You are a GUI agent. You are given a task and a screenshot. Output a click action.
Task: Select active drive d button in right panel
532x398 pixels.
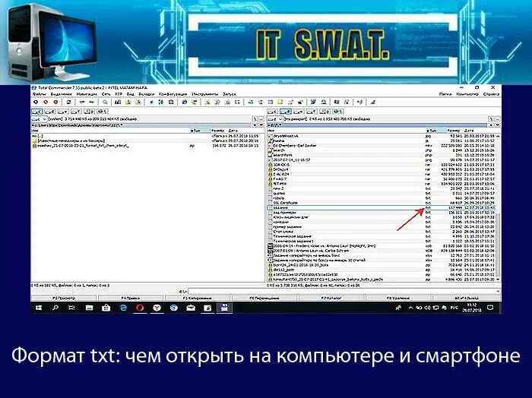coord(285,112)
